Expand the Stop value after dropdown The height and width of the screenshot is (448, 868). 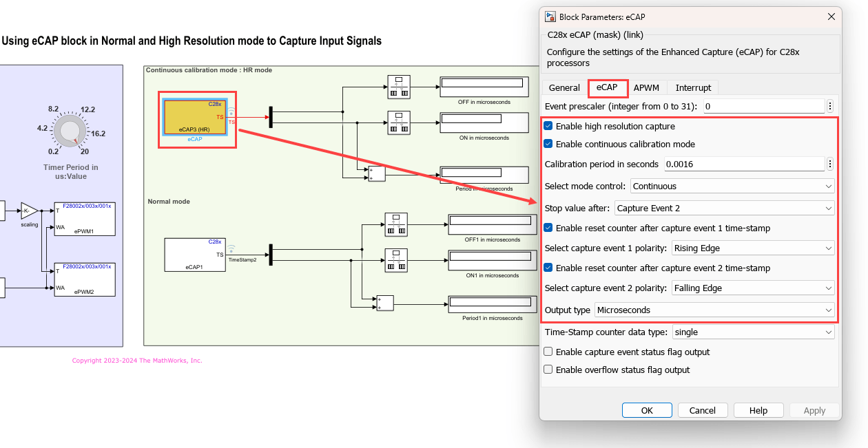coord(723,208)
